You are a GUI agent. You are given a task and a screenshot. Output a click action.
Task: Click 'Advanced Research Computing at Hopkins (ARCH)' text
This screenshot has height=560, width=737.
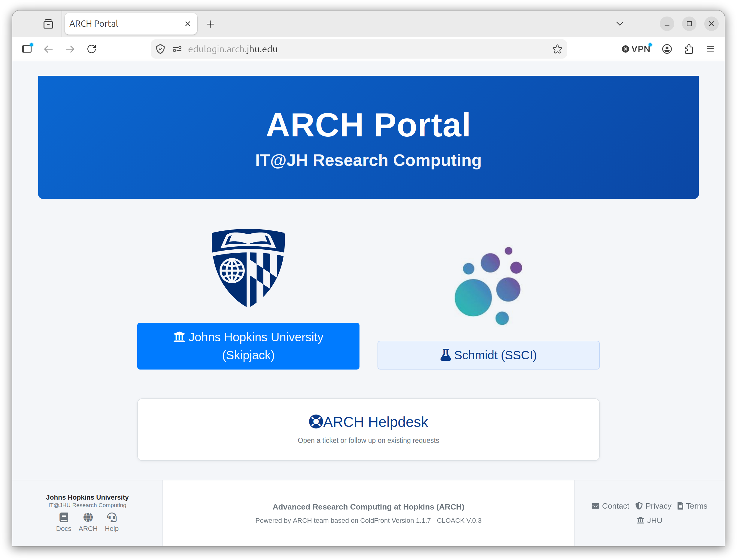click(x=368, y=507)
